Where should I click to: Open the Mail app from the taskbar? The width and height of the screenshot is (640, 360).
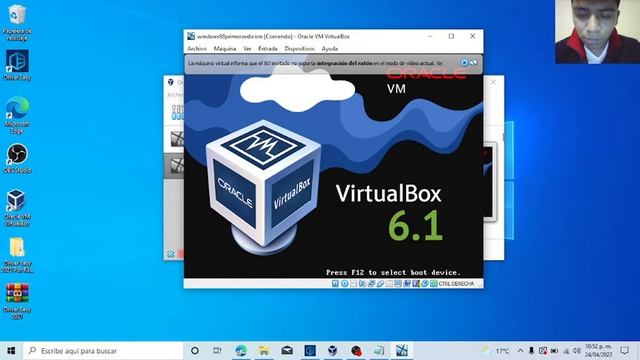coord(287,351)
